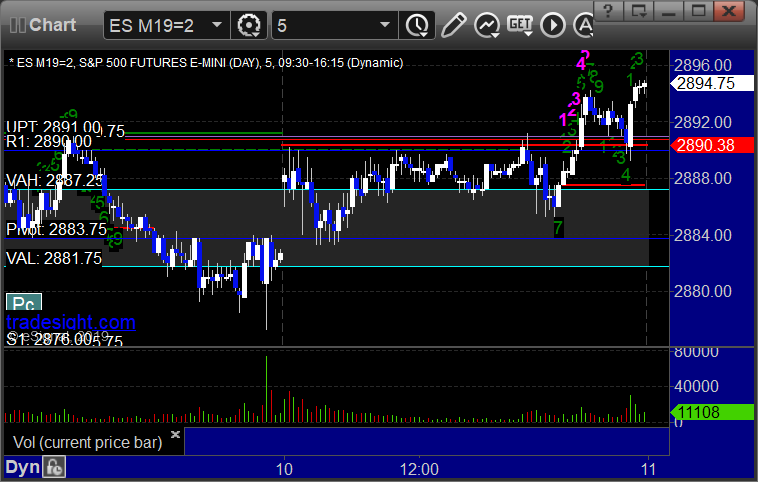Click the 2892.00 price axis label
Screen dimensions: 758x482
tap(702, 122)
